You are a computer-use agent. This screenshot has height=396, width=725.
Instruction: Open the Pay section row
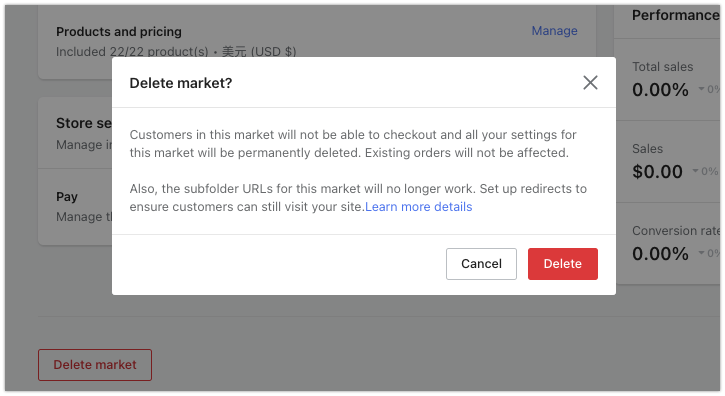pos(75,207)
